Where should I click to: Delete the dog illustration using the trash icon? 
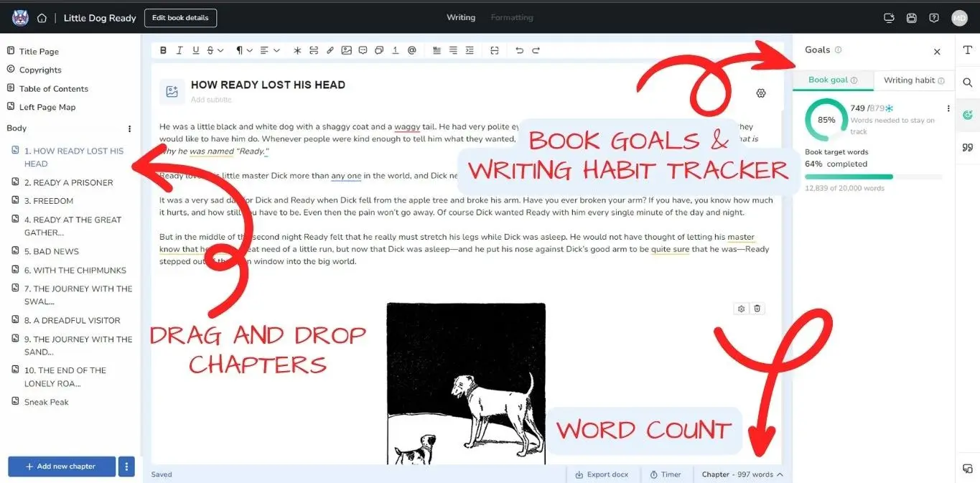click(x=757, y=309)
